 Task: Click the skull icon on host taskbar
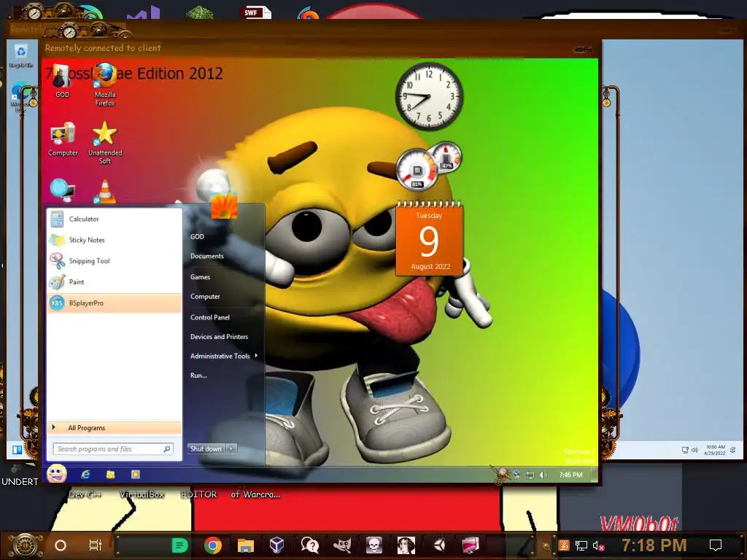click(x=374, y=545)
